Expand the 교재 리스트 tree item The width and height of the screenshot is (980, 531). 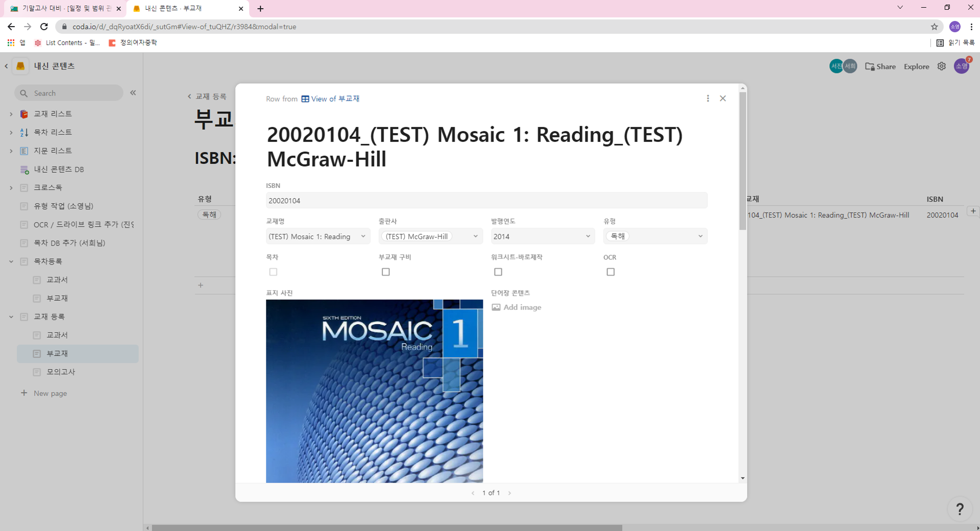click(11, 114)
